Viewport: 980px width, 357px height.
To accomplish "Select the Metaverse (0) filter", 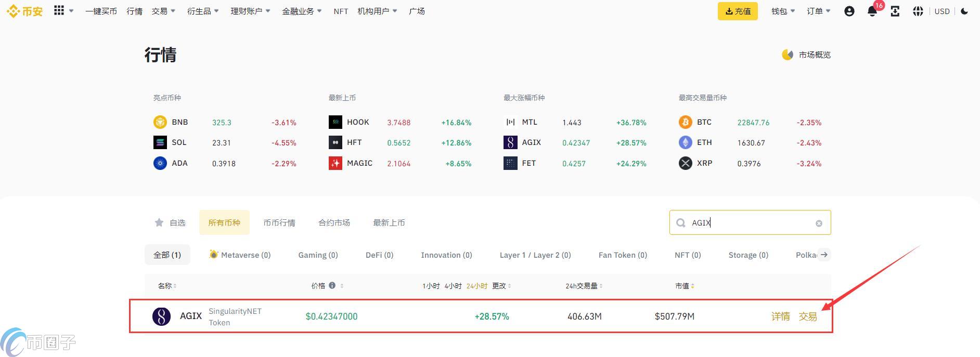I will 240,255.
